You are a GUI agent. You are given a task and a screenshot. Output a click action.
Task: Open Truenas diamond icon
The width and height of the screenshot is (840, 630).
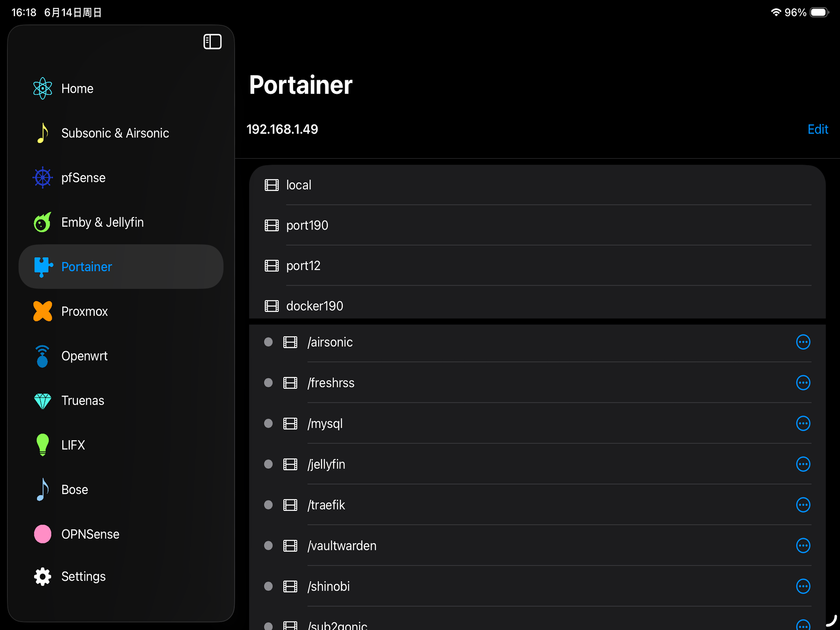pos(42,401)
